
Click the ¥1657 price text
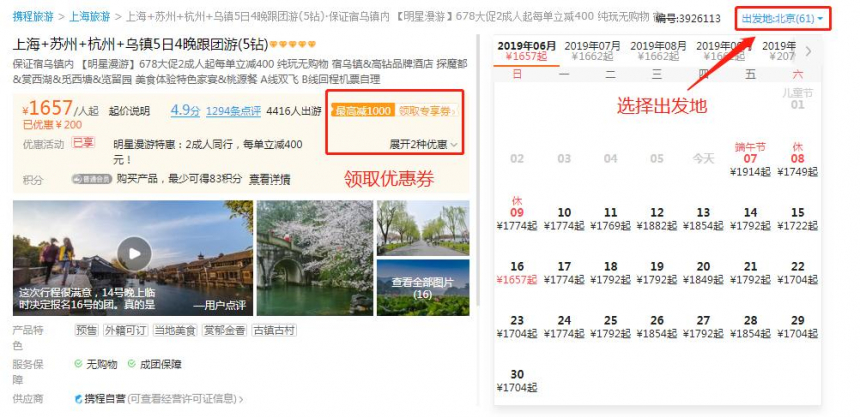tap(48, 108)
